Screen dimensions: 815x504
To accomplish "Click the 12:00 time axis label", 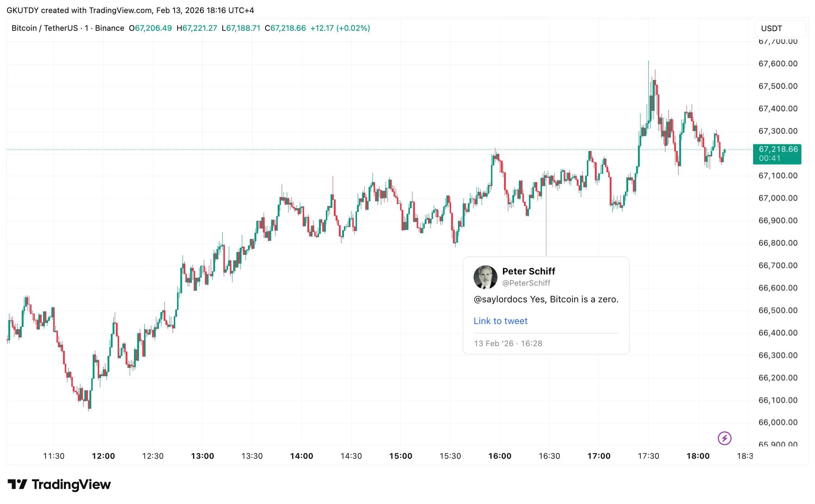I will [103, 456].
